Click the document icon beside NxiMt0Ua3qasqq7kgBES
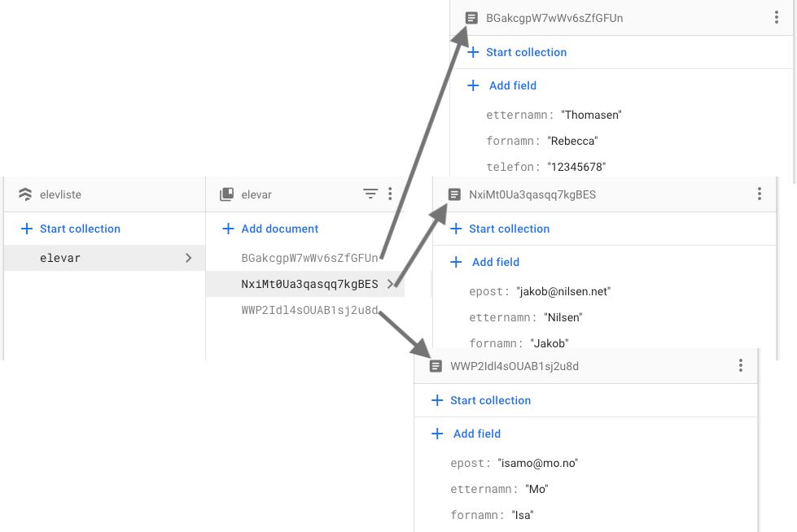The height and width of the screenshot is (532, 797). tap(453, 194)
